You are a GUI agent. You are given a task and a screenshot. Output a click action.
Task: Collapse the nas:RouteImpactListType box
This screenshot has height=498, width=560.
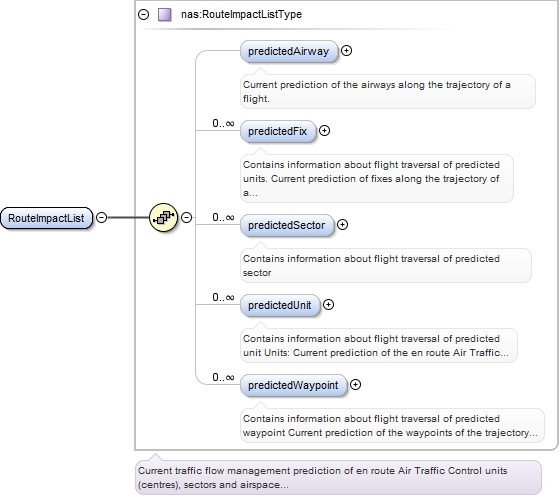pos(144,15)
